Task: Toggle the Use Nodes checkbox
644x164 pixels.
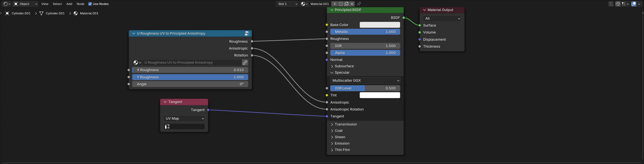Action: 90,4
